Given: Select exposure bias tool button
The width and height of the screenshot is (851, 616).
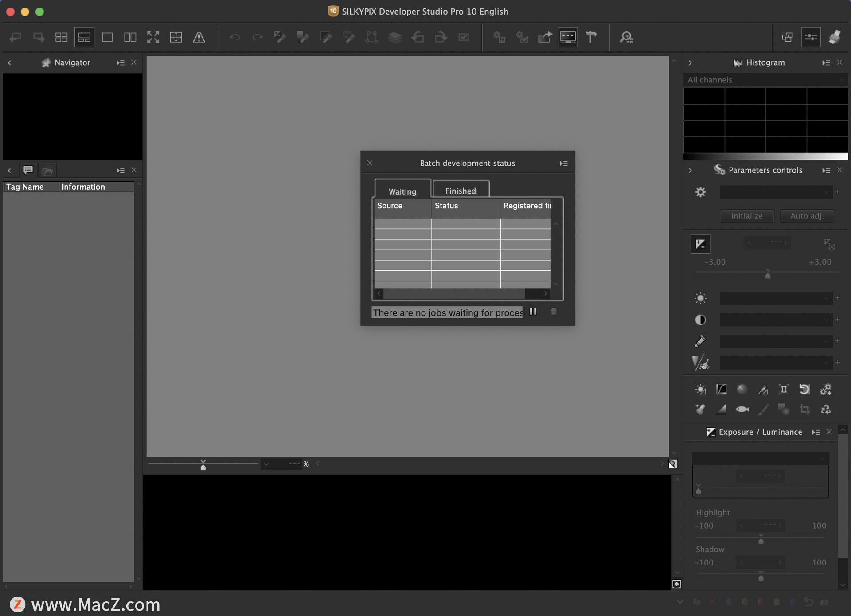Looking at the screenshot, I should click(700, 244).
